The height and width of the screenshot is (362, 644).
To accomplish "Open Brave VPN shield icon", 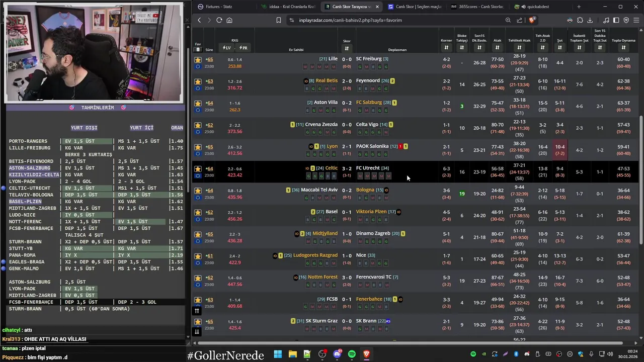I will pos(626,20).
